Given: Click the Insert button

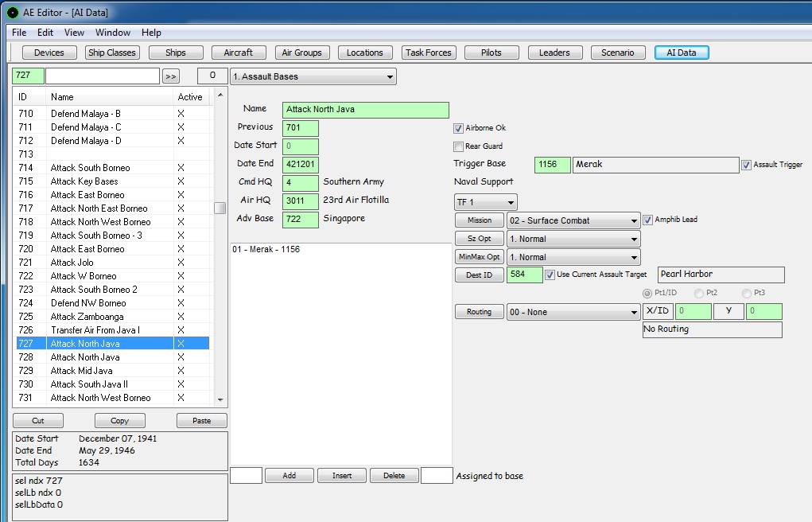Looking at the screenshot, I should click(x=342, y=475).
